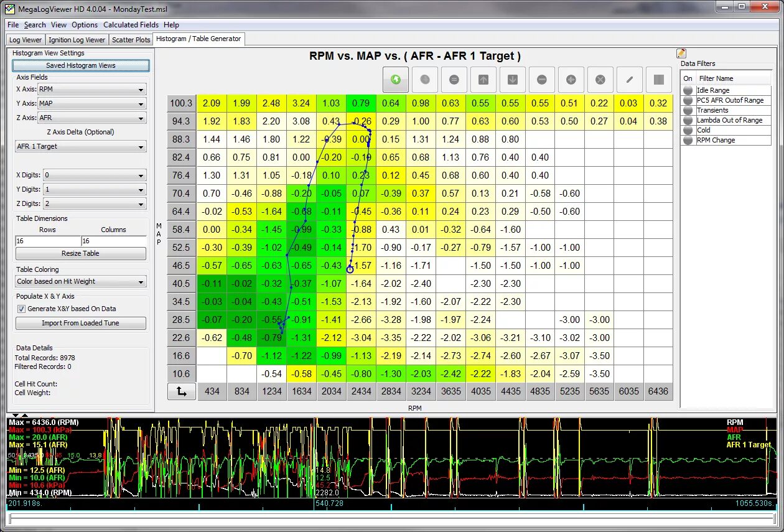Click the equals-sign toolbar button
Image resolution: width=784 pixels, height=532 pixels.
454,80
